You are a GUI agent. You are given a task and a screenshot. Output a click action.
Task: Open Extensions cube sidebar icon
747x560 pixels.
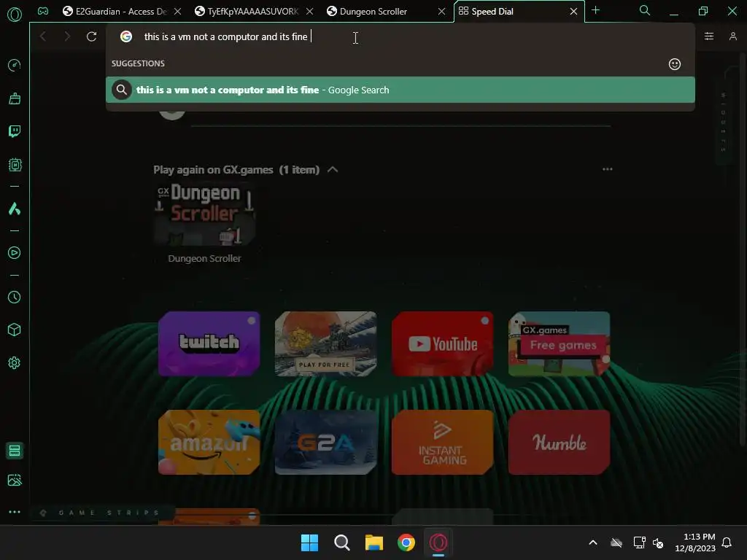[x=15, y=330]
